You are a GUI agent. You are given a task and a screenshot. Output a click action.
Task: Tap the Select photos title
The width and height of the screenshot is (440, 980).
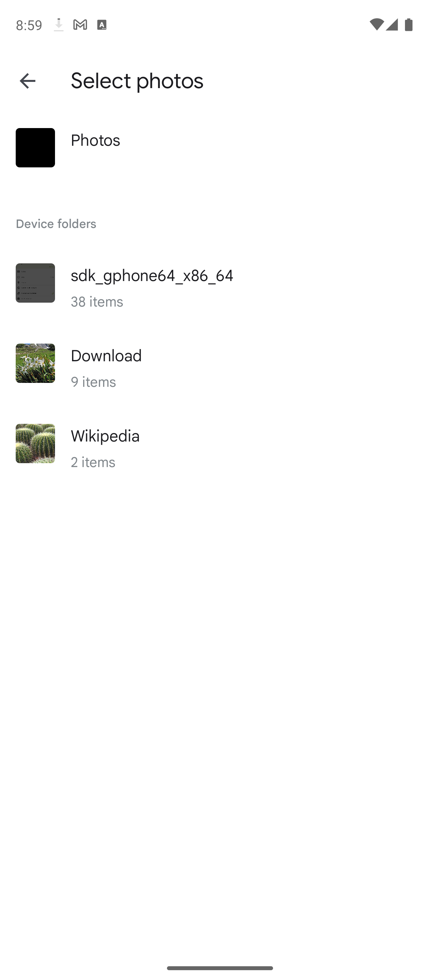(137, 81)
